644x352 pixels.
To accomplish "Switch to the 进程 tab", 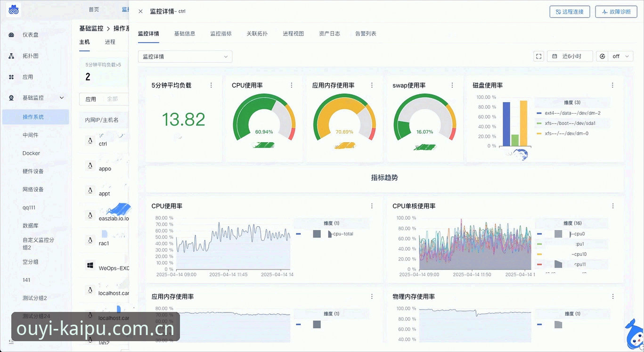I will 110,42.
